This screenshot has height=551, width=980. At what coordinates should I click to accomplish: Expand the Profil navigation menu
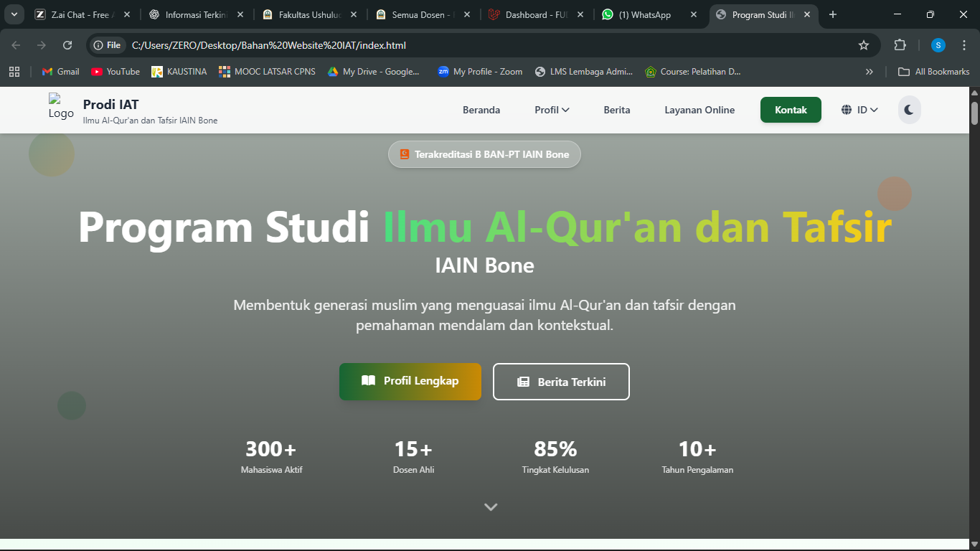pos(552,110)
